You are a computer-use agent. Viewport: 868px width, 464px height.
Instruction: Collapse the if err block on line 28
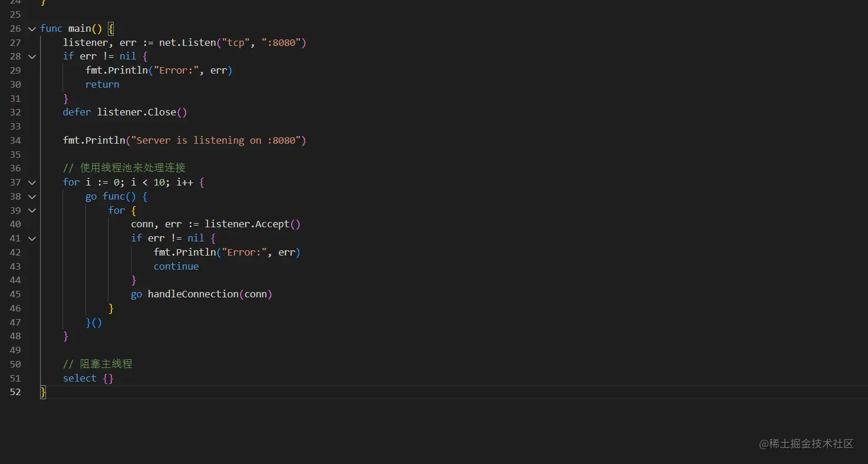click(x=32, y=57)
